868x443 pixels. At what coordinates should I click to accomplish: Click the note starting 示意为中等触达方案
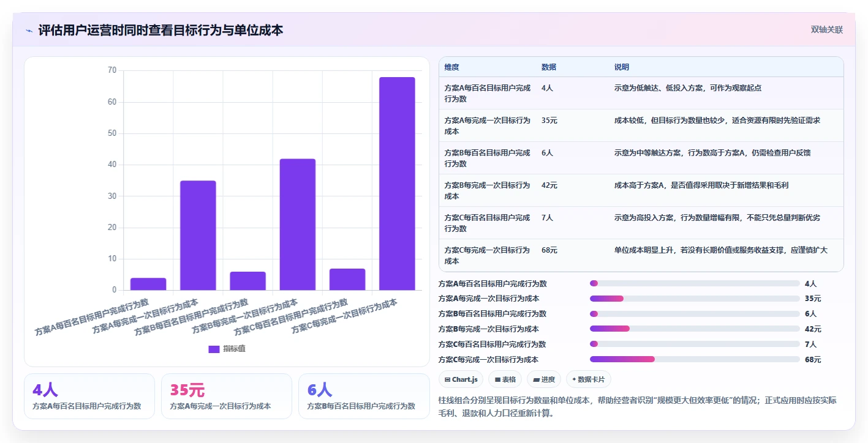point(714,153)
